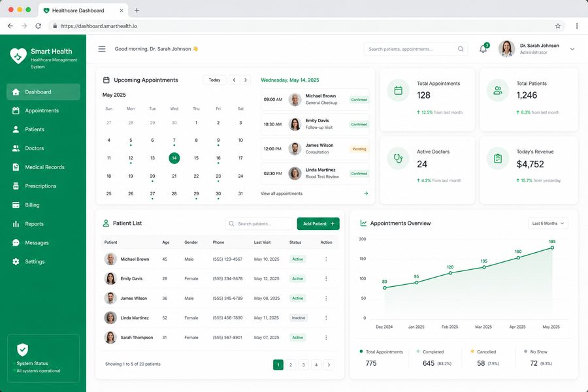Bookmark this page with the star icon

[x=558, y=26]
